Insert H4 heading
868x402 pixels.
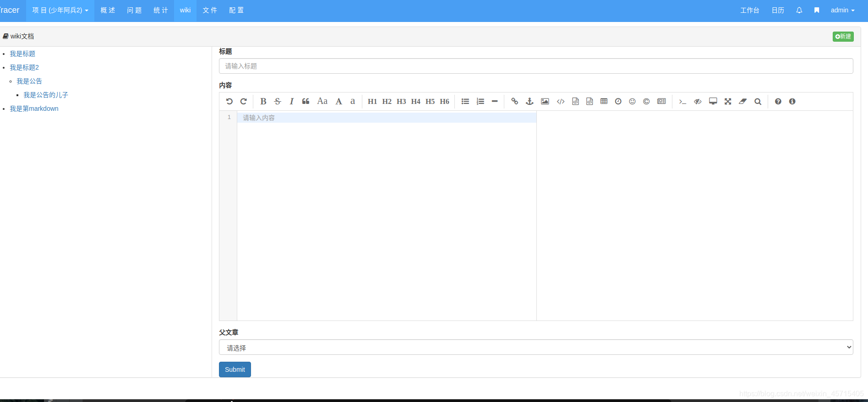416,102
